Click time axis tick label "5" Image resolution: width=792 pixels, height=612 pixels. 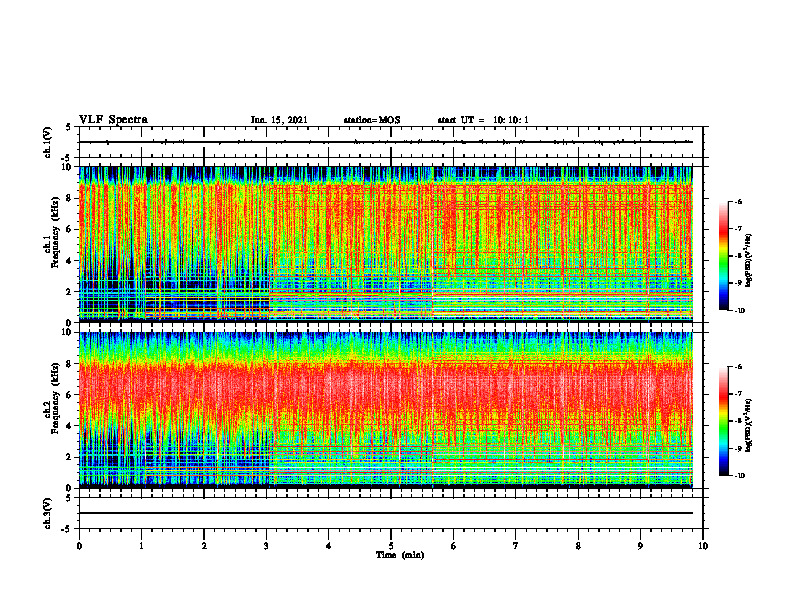pyautogui.click(x=391, y=546)
